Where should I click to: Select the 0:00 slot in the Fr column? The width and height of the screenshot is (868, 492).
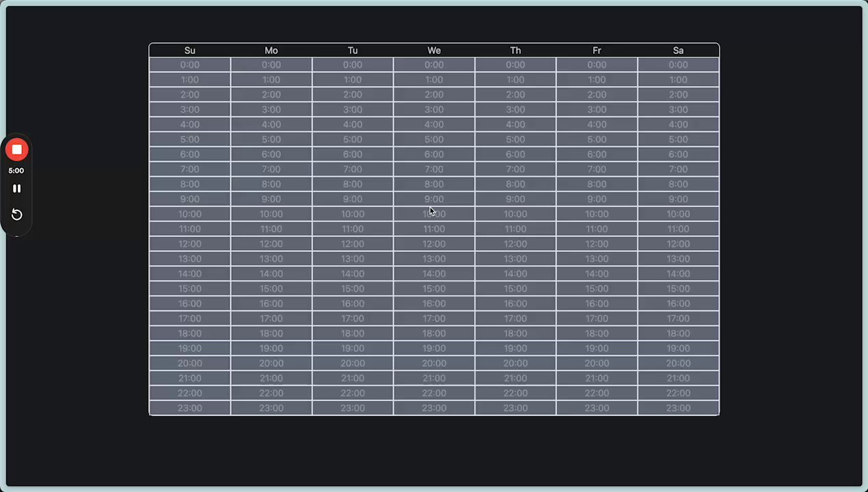click(597, 65)
